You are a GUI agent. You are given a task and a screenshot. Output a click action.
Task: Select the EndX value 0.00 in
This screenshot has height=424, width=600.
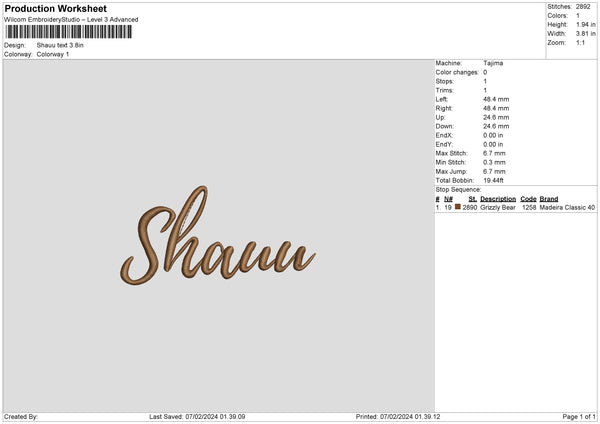coord(493,135)
